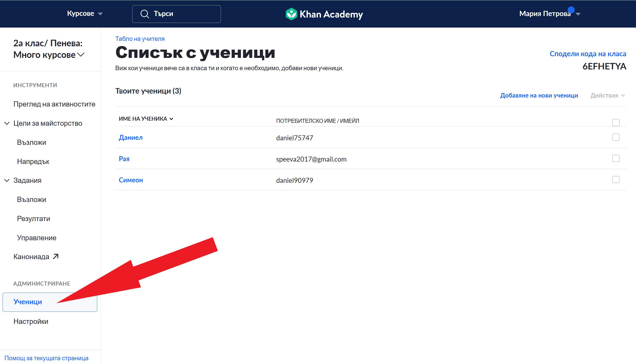636x364 pixels.
Task: Check the checkbox for student Симеон
Action: (x=615, y=180)
